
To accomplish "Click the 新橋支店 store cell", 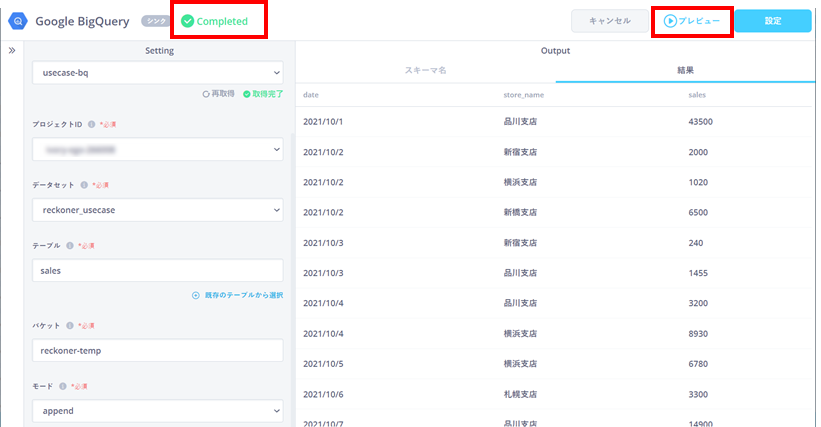I will pyautogui.click(x=520, y=212).
